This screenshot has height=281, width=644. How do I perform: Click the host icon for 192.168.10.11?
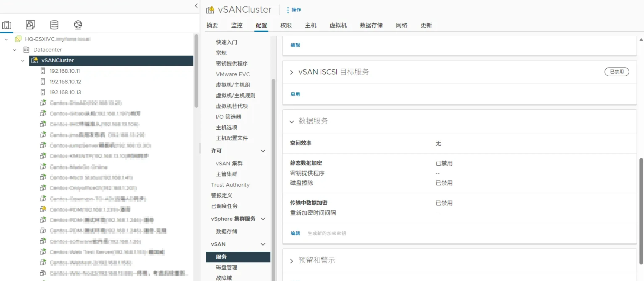point(43,71)
